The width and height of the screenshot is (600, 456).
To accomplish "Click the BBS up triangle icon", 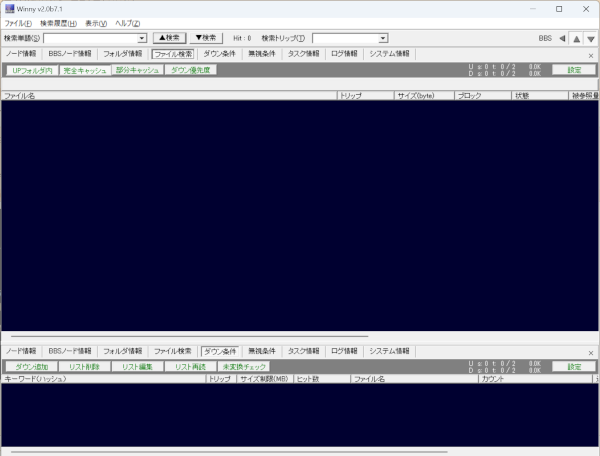I will point(577,39).
